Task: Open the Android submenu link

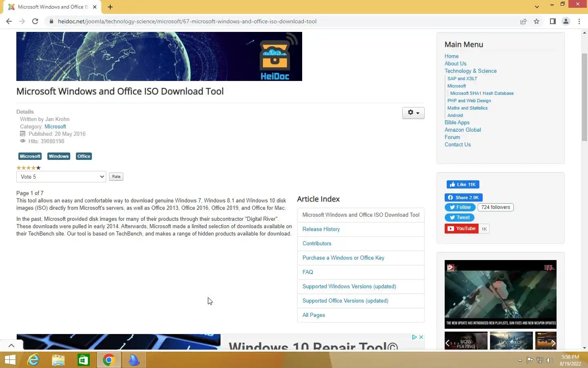Action: (x=455, y=115)
